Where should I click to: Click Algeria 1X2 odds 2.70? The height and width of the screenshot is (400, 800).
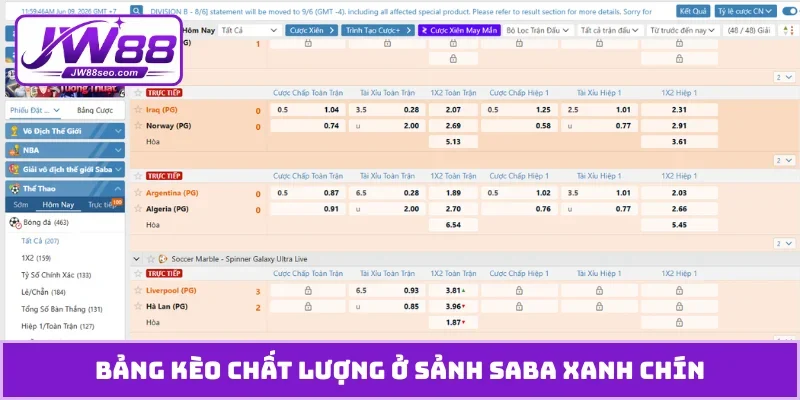click(454, 209)
